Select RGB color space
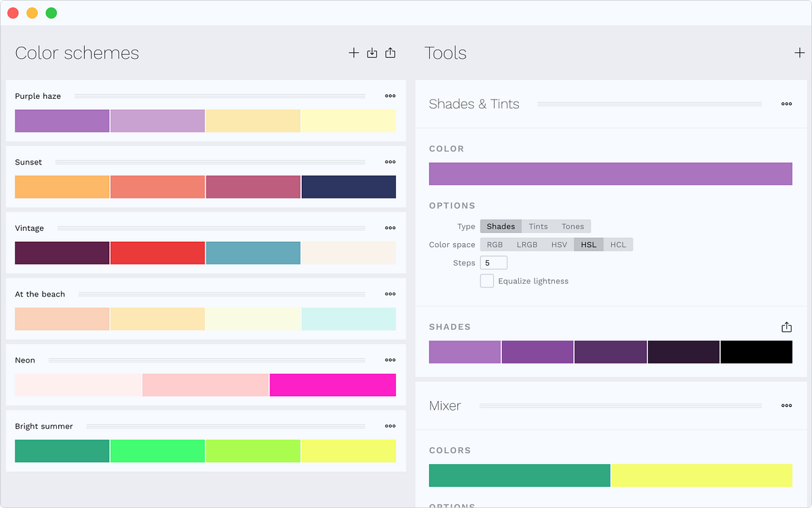 click(495, 245)
